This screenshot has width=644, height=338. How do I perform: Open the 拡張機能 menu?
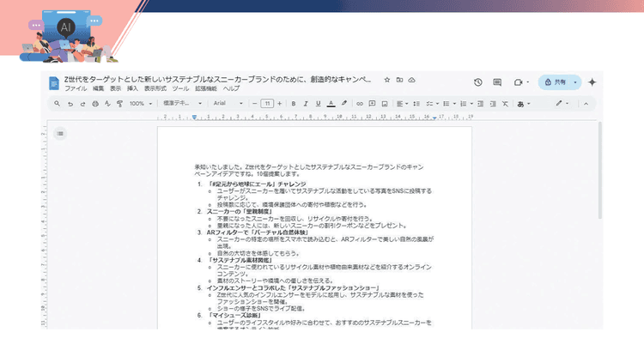[206, 88]
